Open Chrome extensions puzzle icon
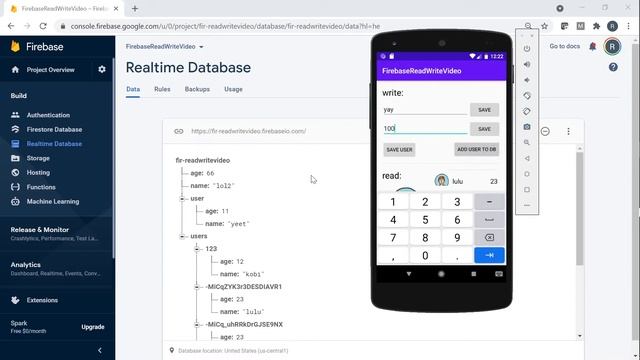The height and width of the screenshot is (360, 640). [x=596, y=26]
